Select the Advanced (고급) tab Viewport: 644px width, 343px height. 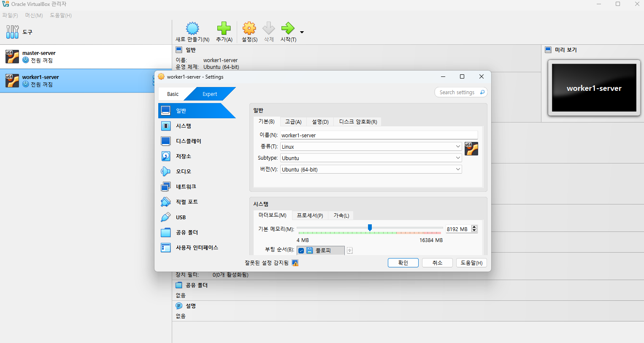pyautogui.click(x=293, y=122)
